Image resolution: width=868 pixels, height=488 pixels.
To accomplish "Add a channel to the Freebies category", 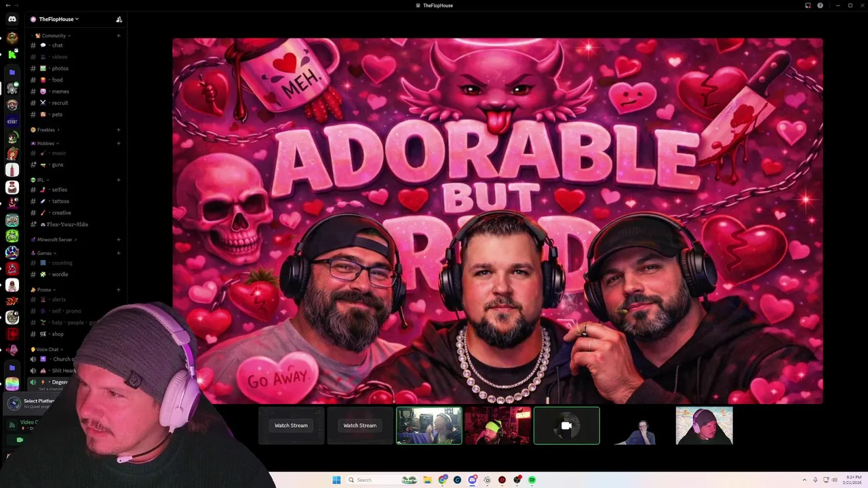I will click(x=119, y=129).
